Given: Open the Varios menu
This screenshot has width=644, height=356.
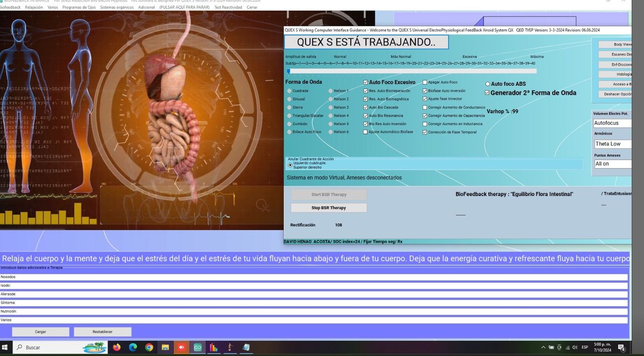Looking at the screenshot, I should pyautogui.click(x=52, y=8).
